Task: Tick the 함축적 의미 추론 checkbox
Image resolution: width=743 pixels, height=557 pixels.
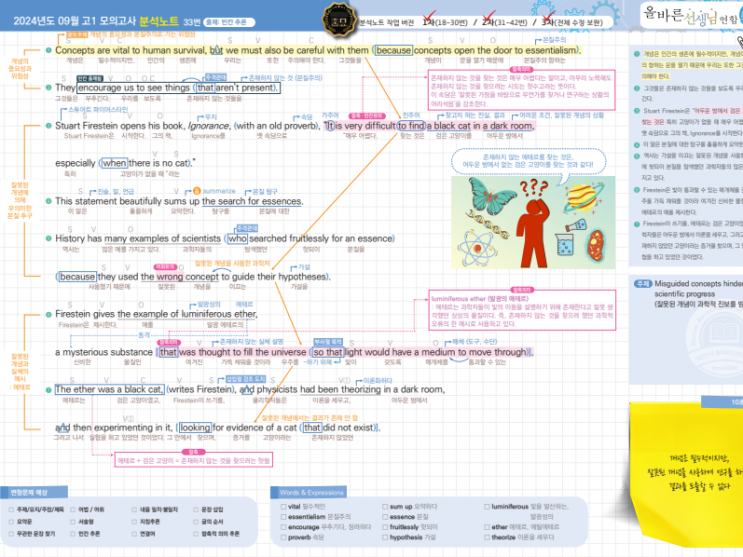Action: click(x=196, y=534)
